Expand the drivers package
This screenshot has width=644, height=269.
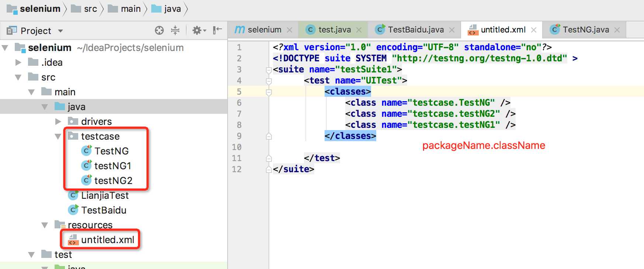pyautogui.click(x=58, y=122)
